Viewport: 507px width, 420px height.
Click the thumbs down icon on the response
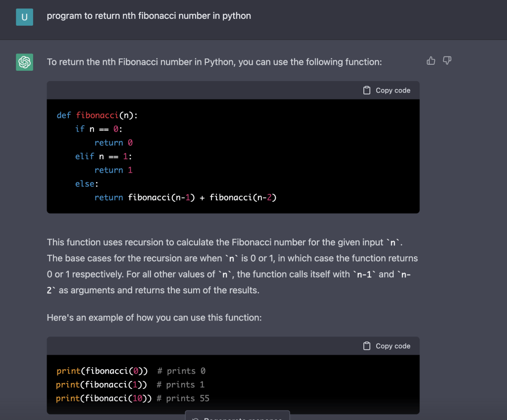[x=447, y=61]
